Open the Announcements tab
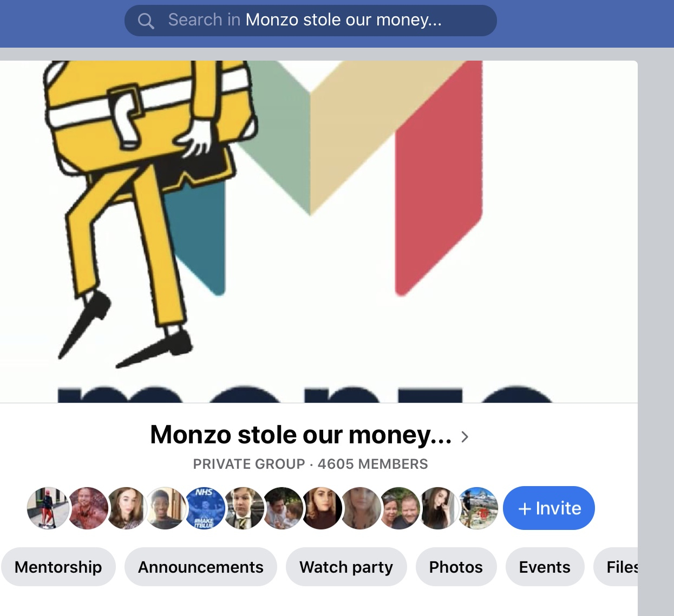Screen dimensions: 674x616 point(201,567)
